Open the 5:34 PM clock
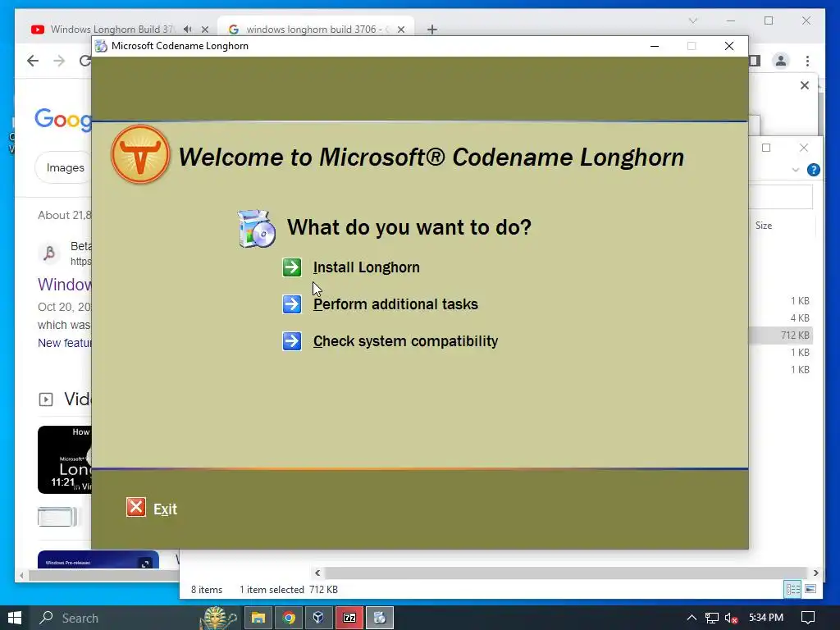 tap(766, 618)
